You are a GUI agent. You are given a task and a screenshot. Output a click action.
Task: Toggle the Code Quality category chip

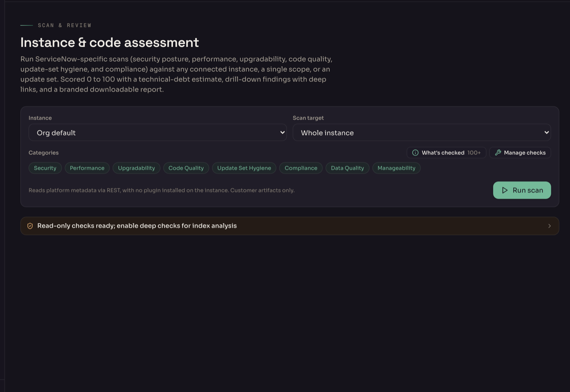[186, 168]
